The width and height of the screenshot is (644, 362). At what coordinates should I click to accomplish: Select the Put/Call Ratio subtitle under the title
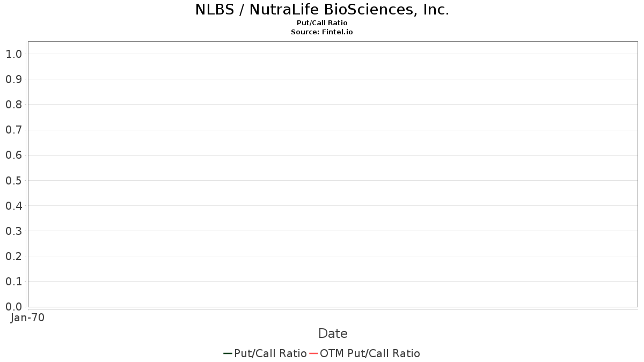tap(322, 23)
